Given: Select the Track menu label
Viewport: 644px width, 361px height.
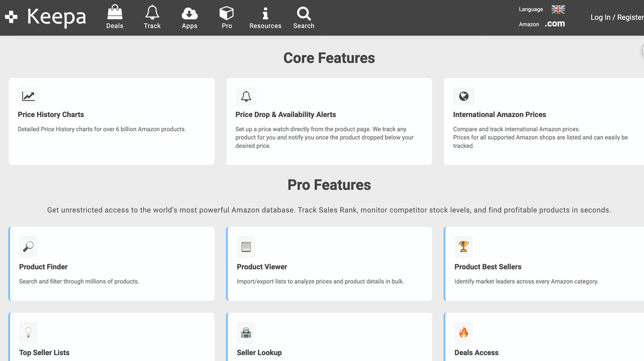Looking at the screenshot, I should (x=152, y=26).
